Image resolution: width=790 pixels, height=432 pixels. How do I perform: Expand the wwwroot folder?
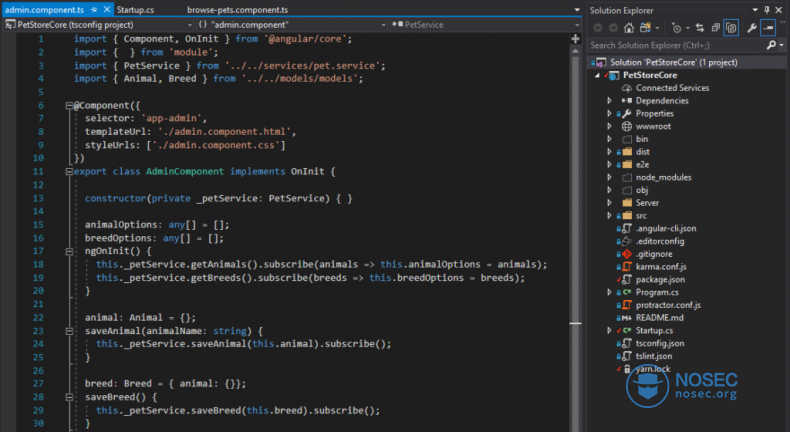click(609, 127)
